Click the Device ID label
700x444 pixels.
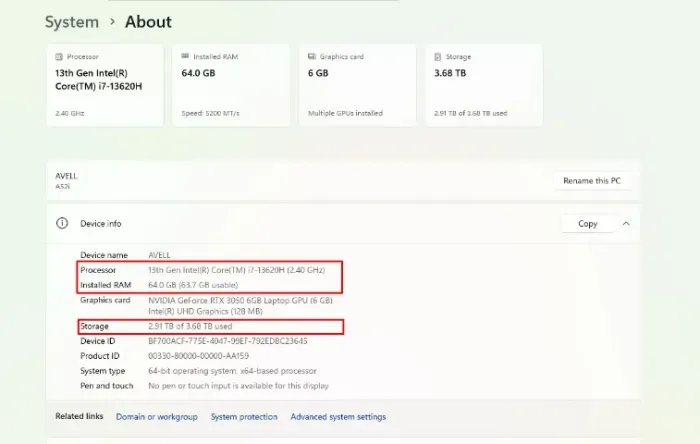[x=98, y=341]
